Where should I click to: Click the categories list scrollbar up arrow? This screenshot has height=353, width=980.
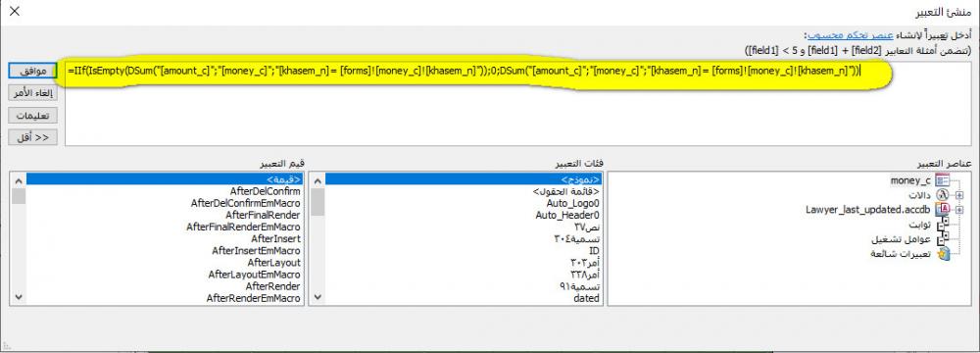coord(317,180)
